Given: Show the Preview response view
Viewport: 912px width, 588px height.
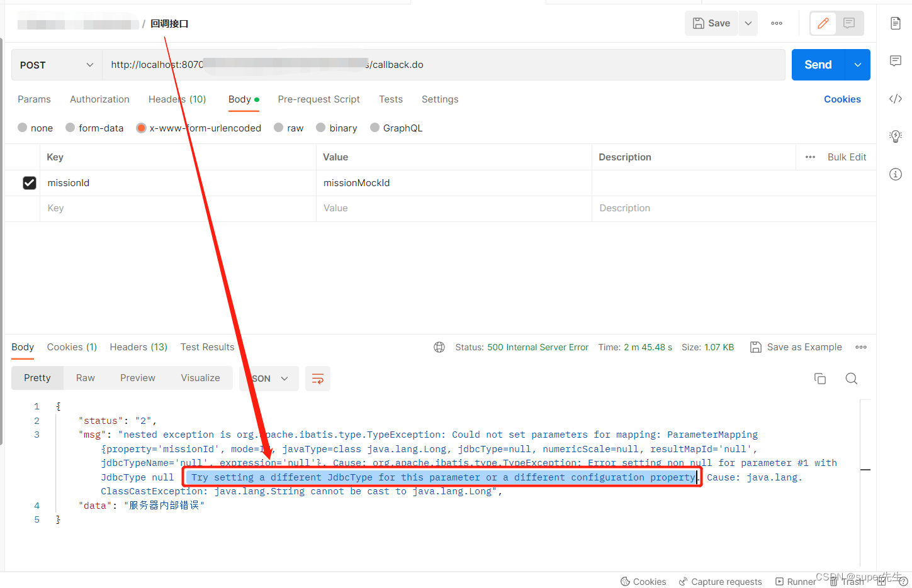Looking at the screenshot, I should pyautogui.click(x=138, y=378).
